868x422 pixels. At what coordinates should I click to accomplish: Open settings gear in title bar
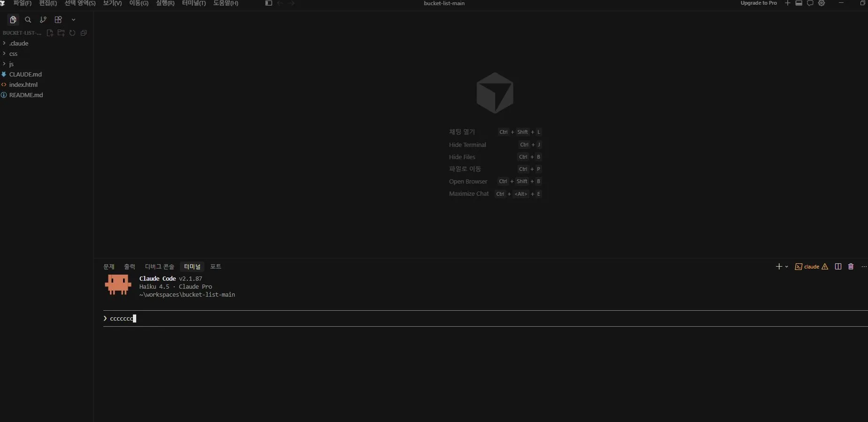(x=821, y=3)
